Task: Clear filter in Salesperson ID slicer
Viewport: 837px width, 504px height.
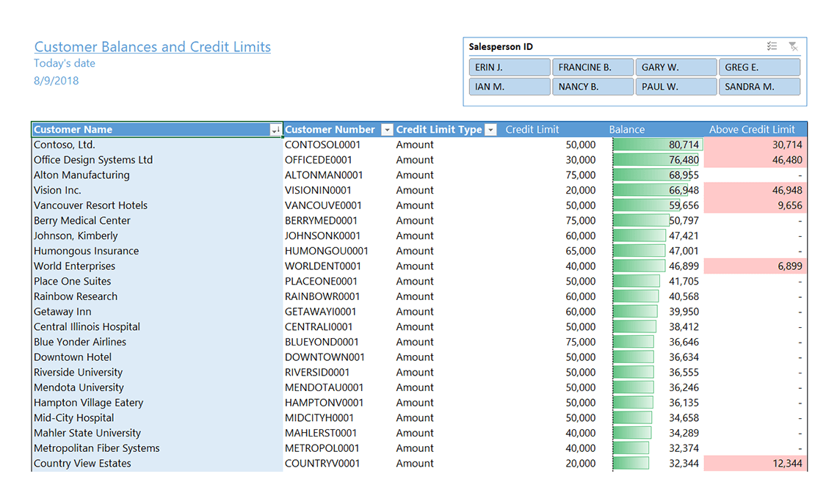Action: [793, 46]
